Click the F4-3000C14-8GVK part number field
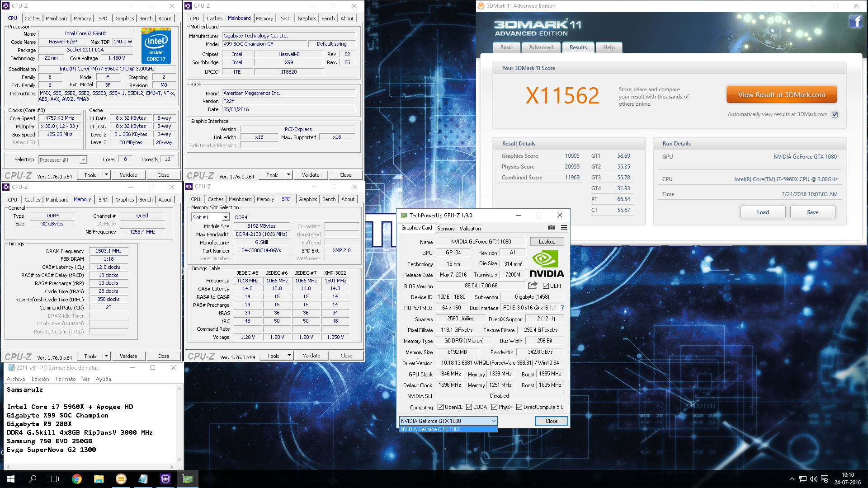Screen dimensions: 868x488 (x=261, y=250)
